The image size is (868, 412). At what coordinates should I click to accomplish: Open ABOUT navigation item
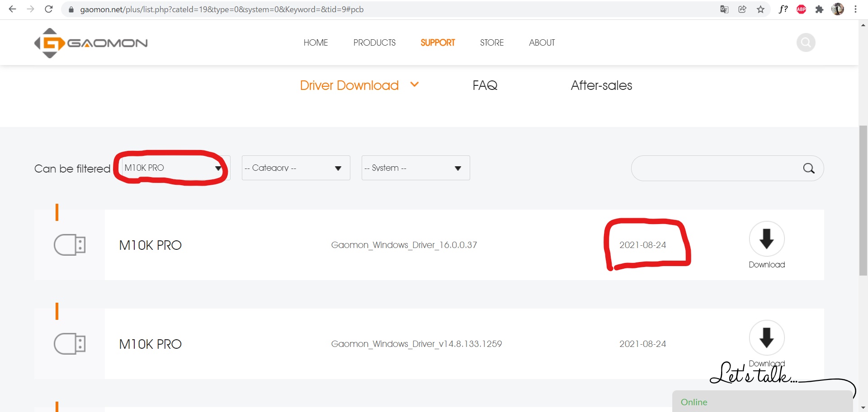[x=542, y=42]
